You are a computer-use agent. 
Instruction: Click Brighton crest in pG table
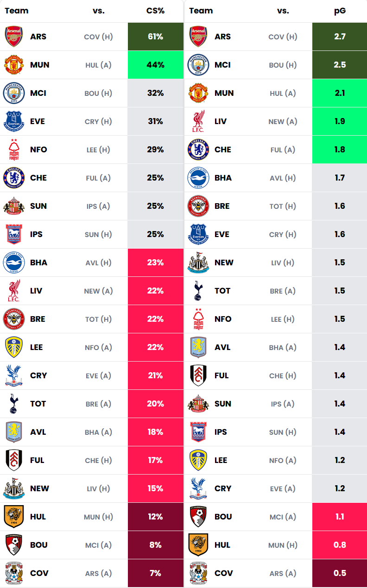click(x=198, y=178)
